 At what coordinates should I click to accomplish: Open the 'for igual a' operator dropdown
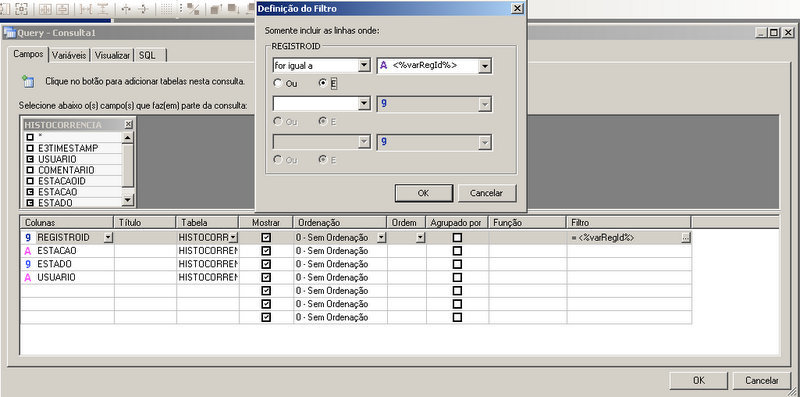364,66
